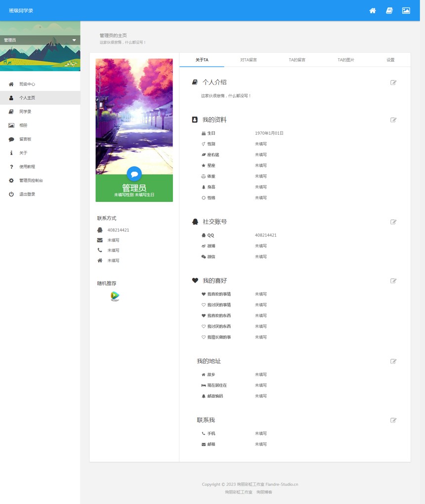425x504 pixels.
Task: Click the 我的地址 section heading
Action: pyautogui.click(x=209, y=361)
